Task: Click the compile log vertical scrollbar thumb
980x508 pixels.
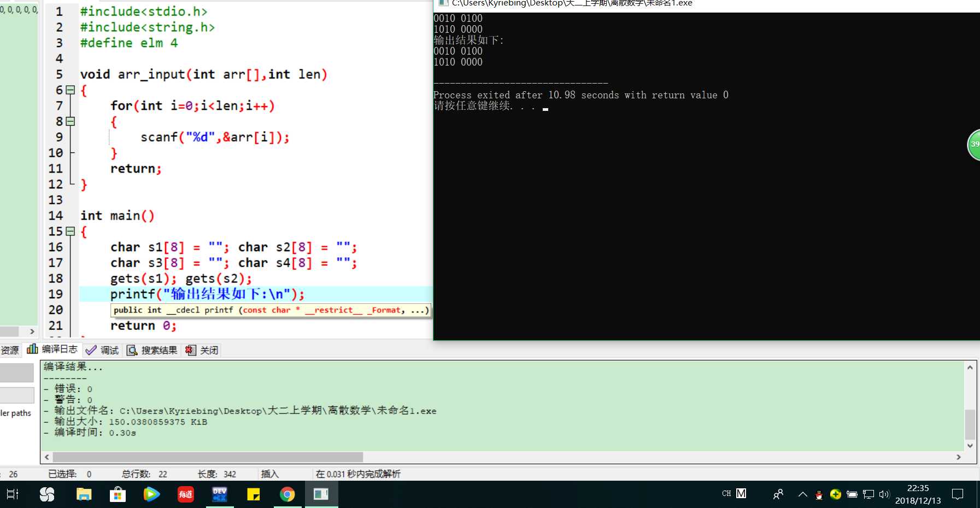Action: (970, 424)
